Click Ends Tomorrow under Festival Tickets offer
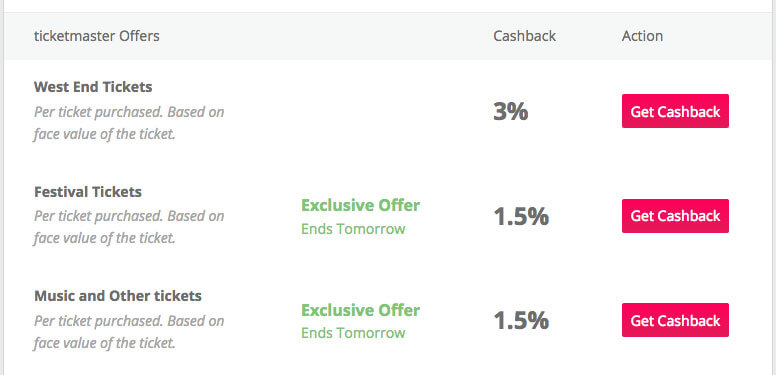Viewport: 776px width, 375px height. (x=353, y=229)
